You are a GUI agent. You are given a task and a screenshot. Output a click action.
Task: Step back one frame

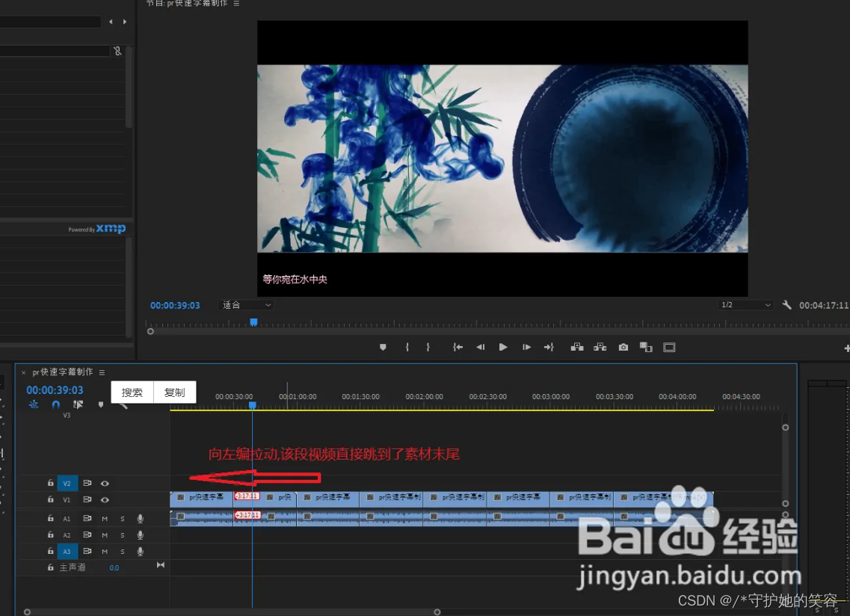480,347
